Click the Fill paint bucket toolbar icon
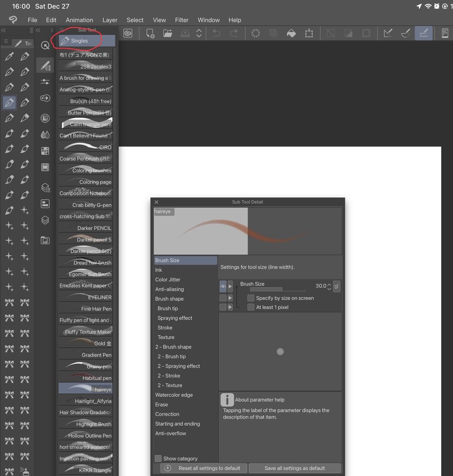453x476 pixels. coord(292,33)
